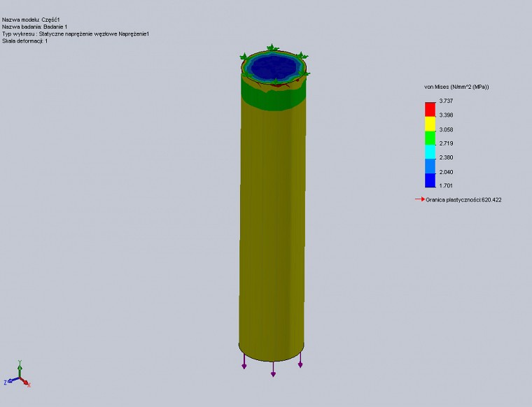Click the 'Typ wykresu' plot type line
This screenshot has height=407, width=532.
point(76,34)
